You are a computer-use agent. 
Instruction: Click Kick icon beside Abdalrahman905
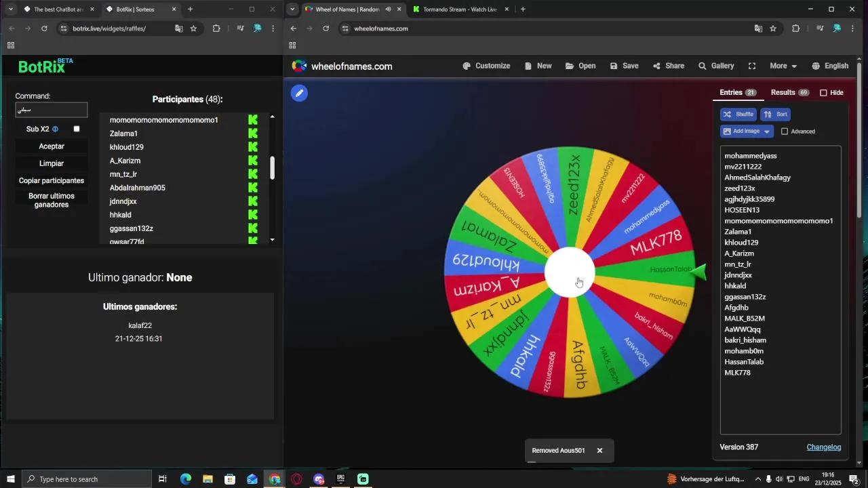(x=253, y=188)
